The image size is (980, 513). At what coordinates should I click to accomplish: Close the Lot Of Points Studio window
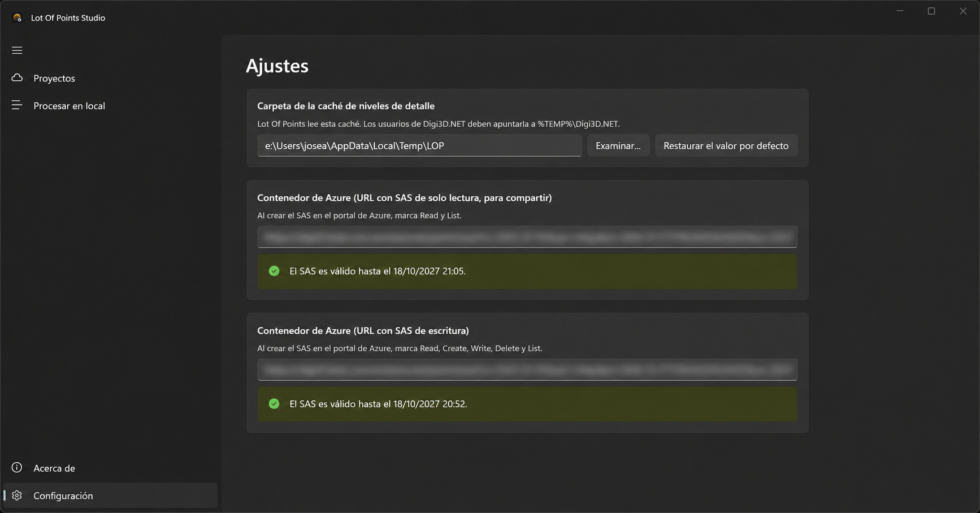coord(963,11)
